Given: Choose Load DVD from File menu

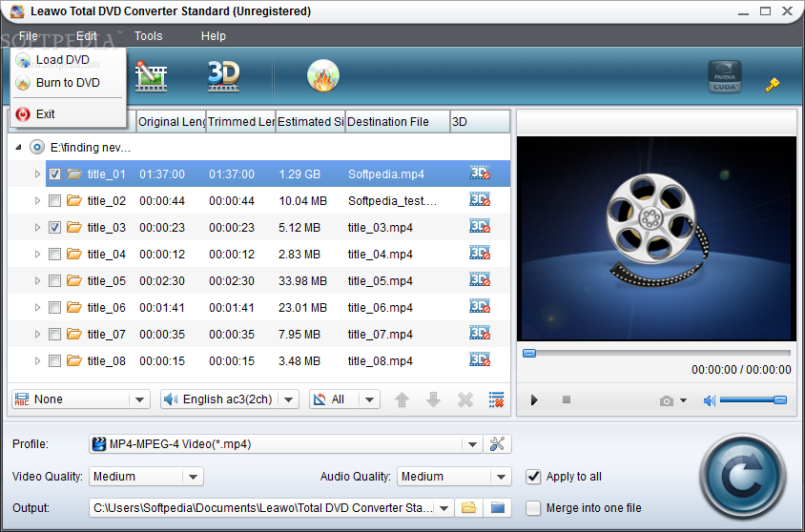Looking at the screenshot, I should [68, 60].
